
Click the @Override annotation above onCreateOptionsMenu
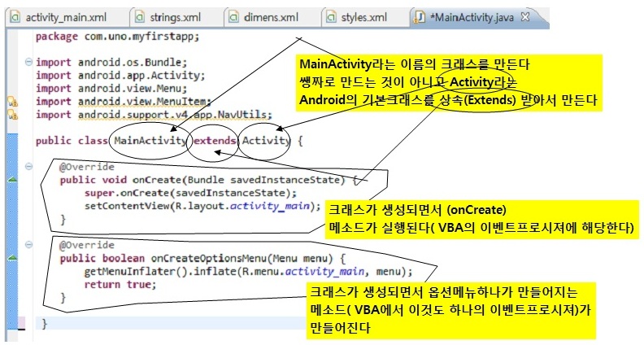[x=87, y=245]
